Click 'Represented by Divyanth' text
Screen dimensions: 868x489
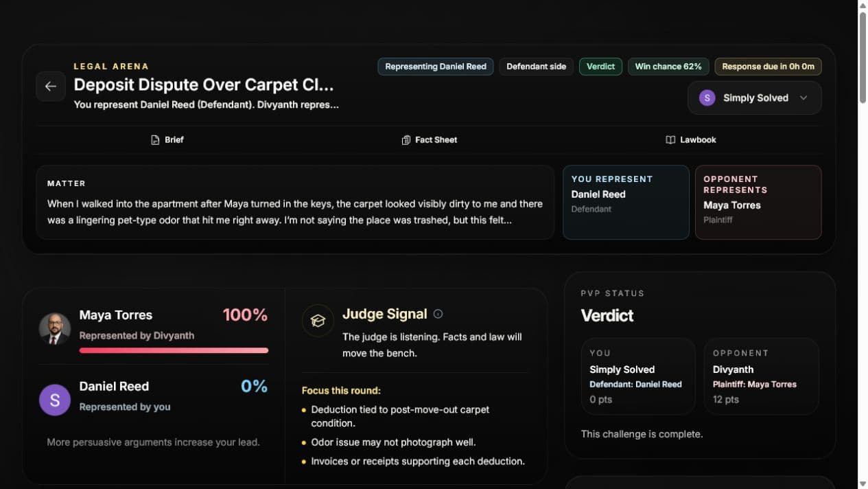tap(137, 336)
